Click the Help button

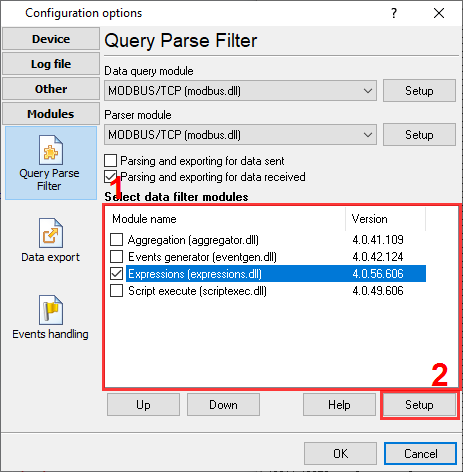[339, 405]
